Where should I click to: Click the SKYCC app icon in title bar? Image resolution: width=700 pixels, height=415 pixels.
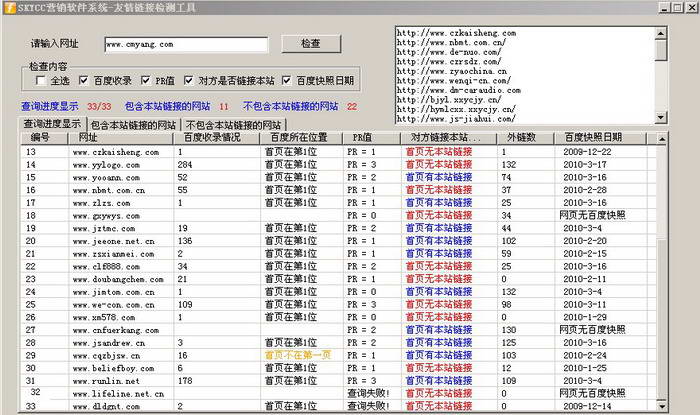click(10, 8)
